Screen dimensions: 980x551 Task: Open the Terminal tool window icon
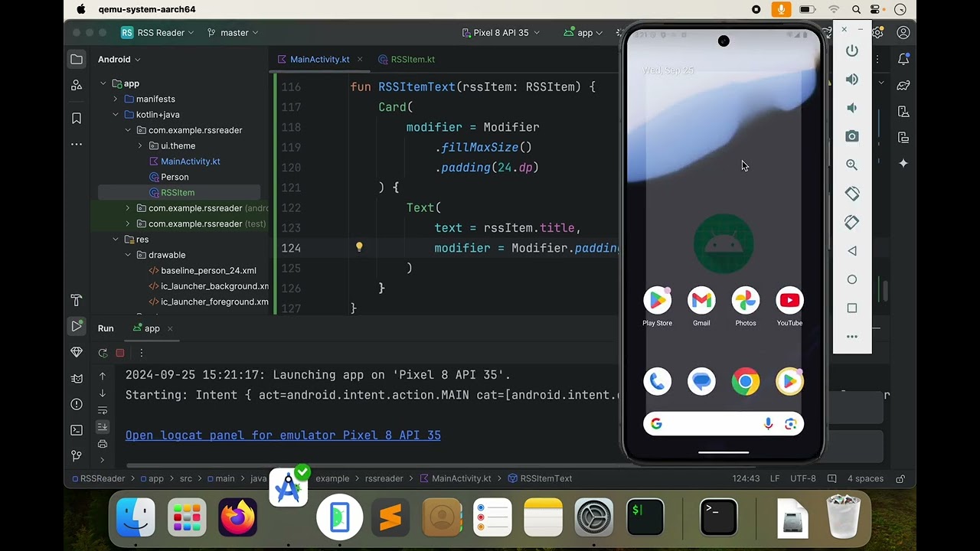[x=77, y=430]
